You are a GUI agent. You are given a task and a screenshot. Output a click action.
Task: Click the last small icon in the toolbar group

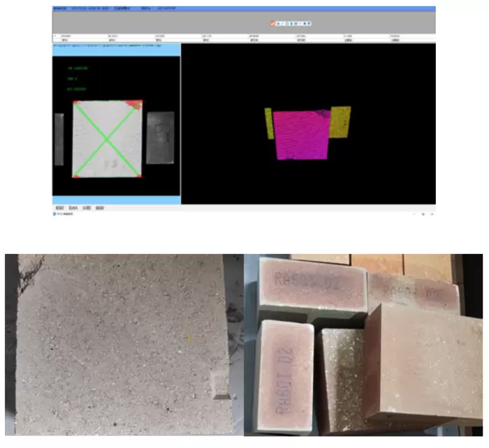point(309,23)
